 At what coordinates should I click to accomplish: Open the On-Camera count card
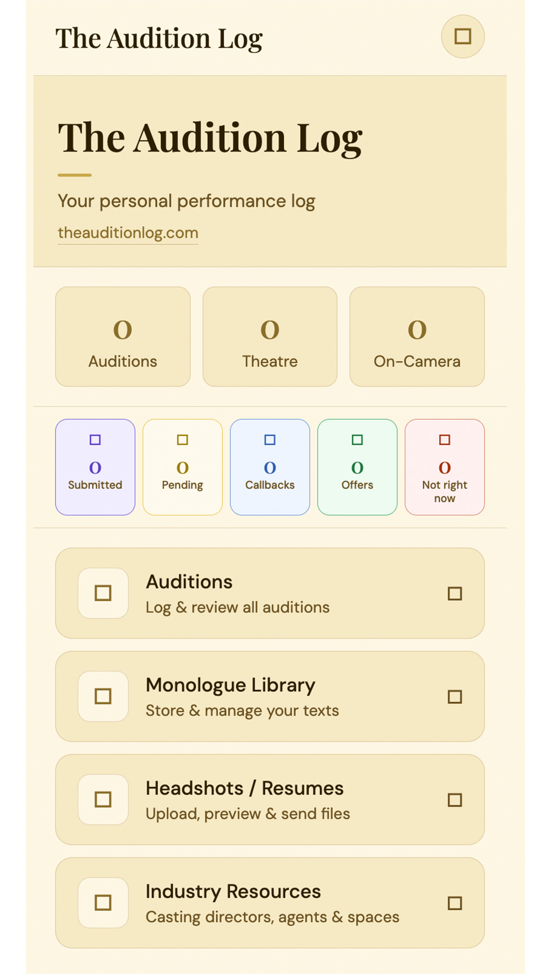coord(417,336)
